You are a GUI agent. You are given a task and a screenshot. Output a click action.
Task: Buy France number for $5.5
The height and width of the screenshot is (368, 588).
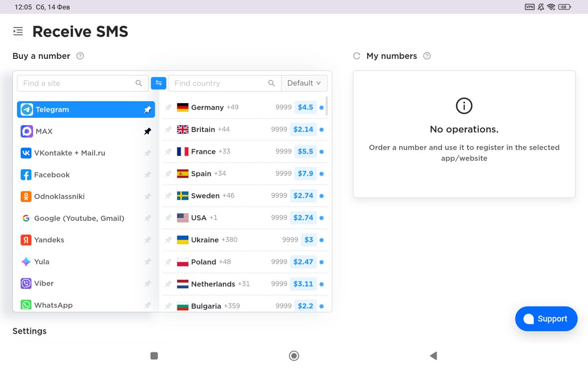(x=305, y=152)
